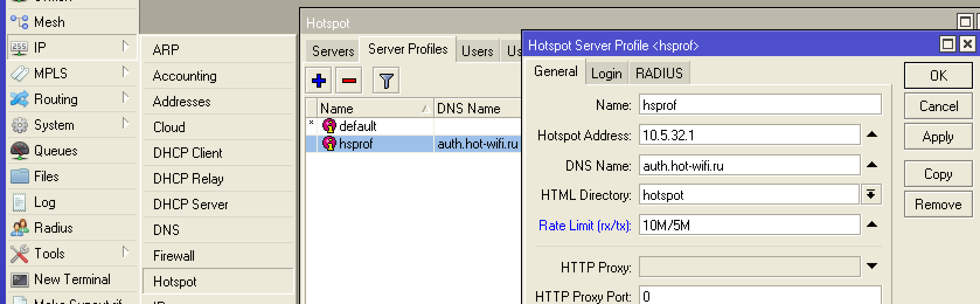
Task: Click the Name input field
Action: coord(760,105)
